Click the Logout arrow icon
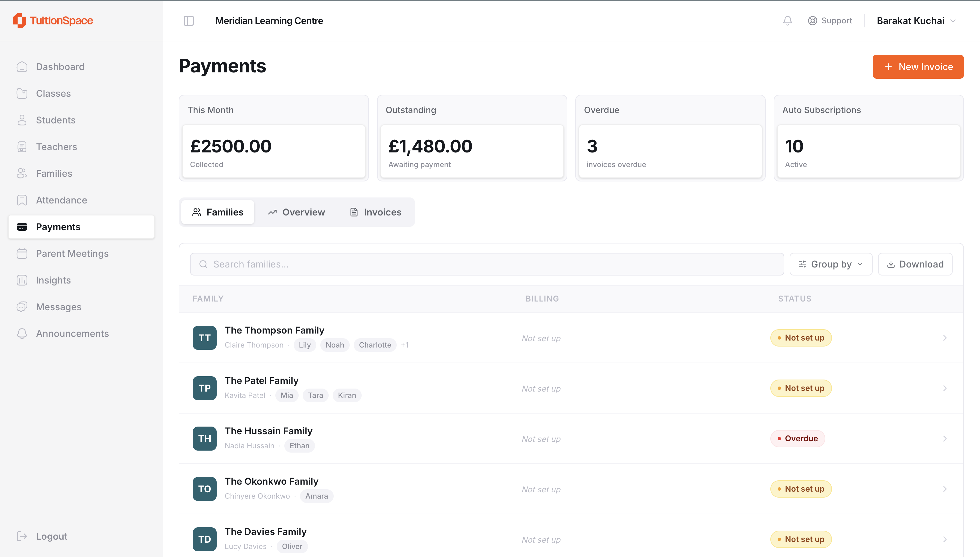The width and height of the screenshot is (980, 557). [22, 536]
